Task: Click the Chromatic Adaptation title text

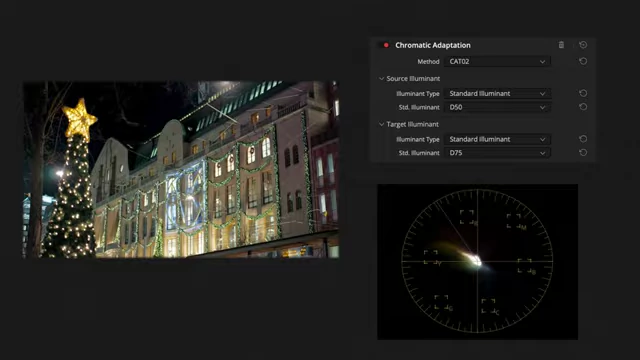Action: 433,45
